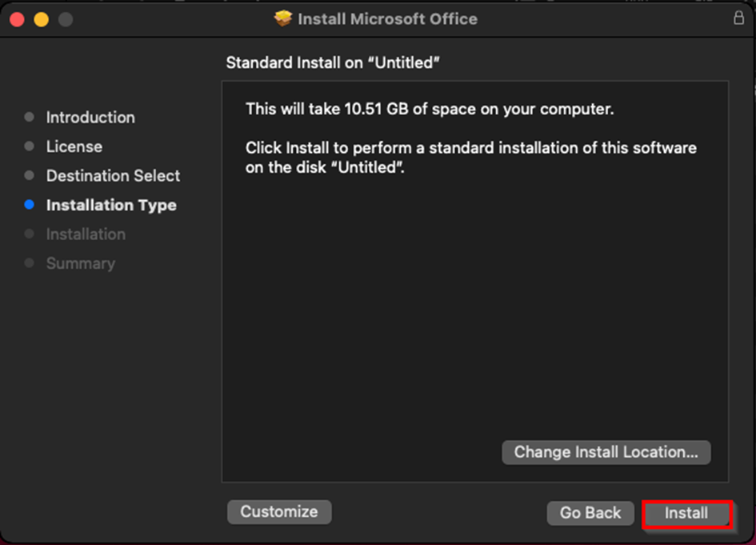Close the installer with red button
The height and width of the screenshot is (545, 756).
pyautogui.click(x=18, y=19)
